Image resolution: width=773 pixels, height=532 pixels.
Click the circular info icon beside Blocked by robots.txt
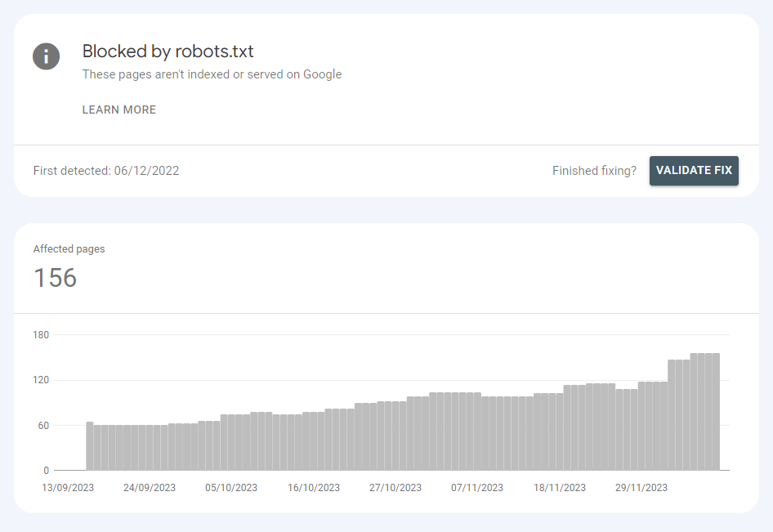[46, 56]
